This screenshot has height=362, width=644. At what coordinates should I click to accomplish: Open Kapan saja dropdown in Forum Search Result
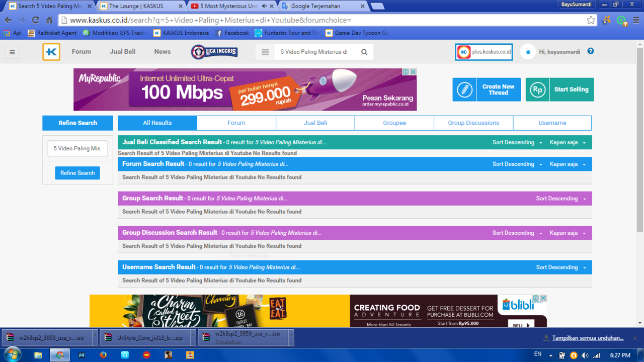pos(568,164)
